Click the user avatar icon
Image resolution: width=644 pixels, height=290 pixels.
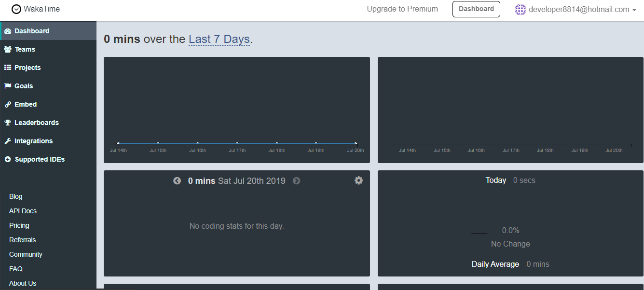pos(521,9)
